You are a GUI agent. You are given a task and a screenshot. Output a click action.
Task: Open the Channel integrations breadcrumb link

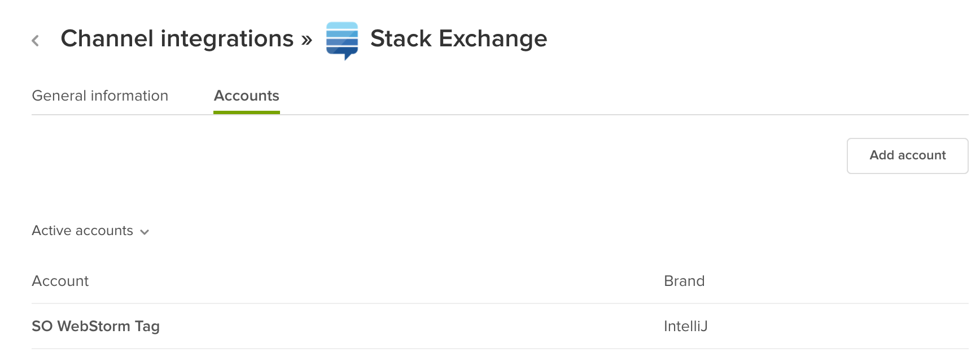177,39
